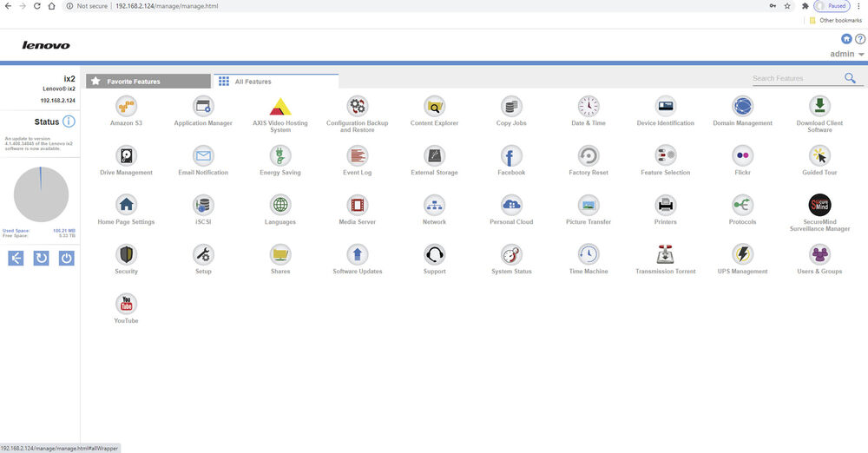This screenshot has height=453, width=868.
Task: Open the Flickr feature
Action: click(x=742, y=155)
